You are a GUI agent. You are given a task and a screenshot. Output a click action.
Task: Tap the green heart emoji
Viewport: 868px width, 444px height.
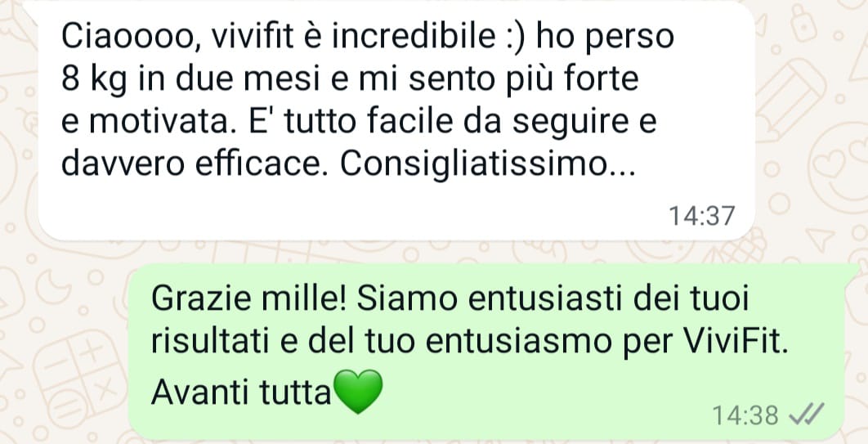click(x=358, y=392)
